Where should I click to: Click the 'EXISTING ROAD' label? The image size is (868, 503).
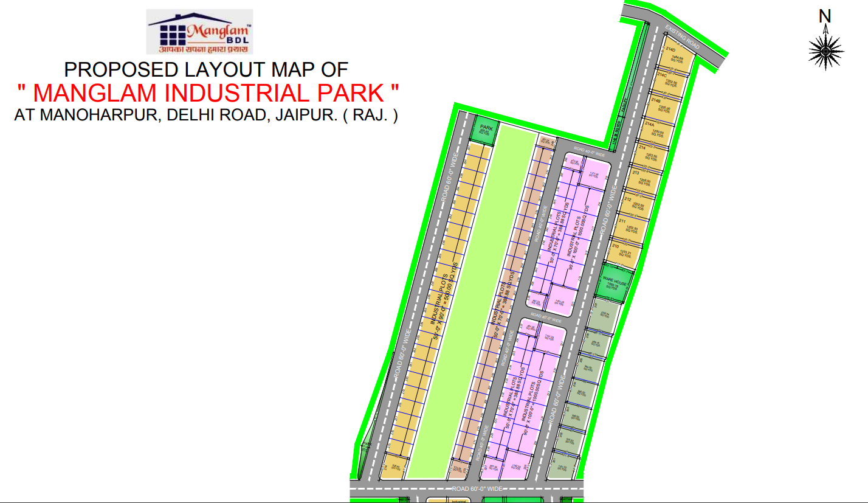click(682, 38)
